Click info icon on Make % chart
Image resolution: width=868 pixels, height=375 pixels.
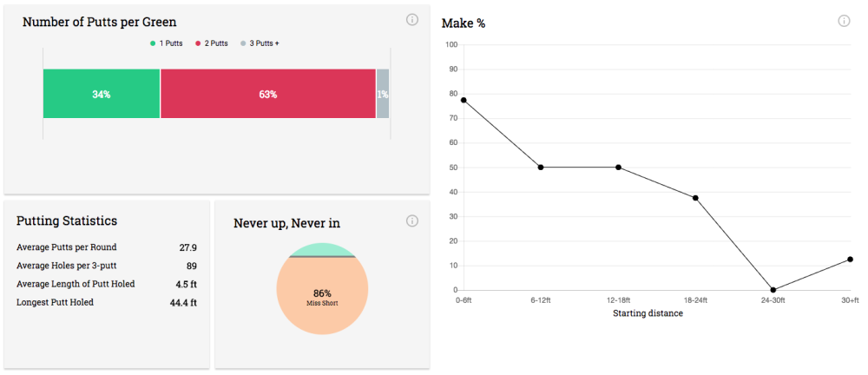point(844,21)
